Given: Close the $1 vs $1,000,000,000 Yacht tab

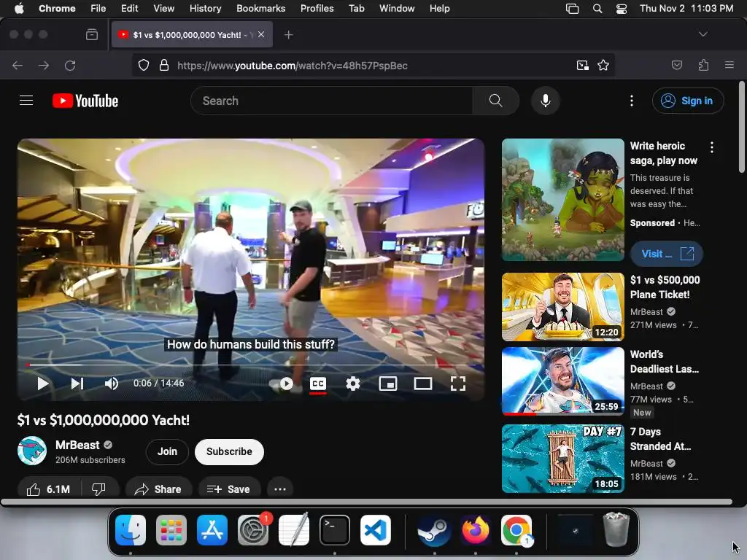Looking at the screenshot, I should tap(261, 34).
